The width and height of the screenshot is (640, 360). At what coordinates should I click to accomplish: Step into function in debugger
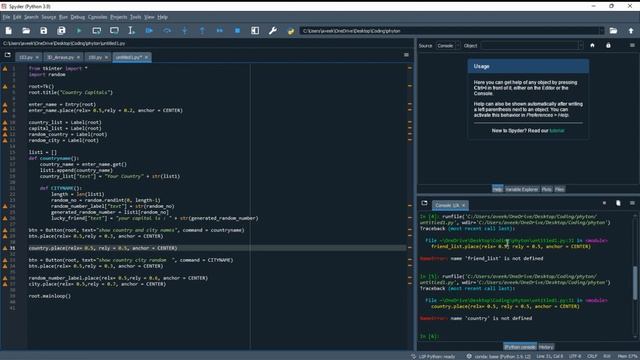tap(184, 31)
